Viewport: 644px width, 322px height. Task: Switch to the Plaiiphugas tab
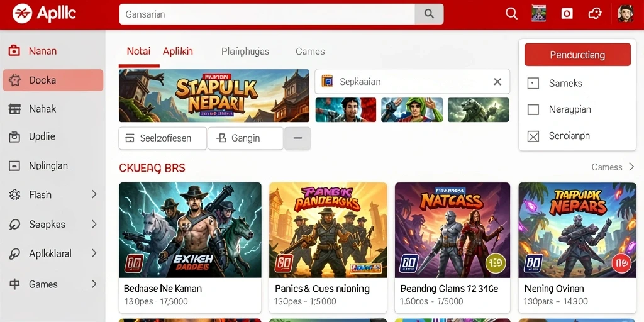click(x=245, y=52)
